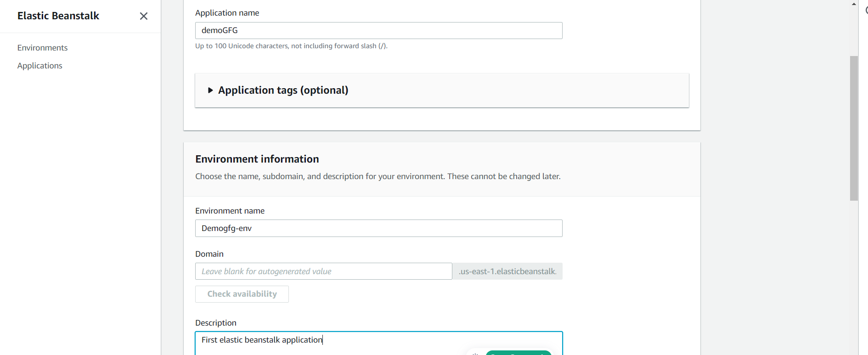
Task: Click the Application tags (optional) heading
Action: coord(283,90)
